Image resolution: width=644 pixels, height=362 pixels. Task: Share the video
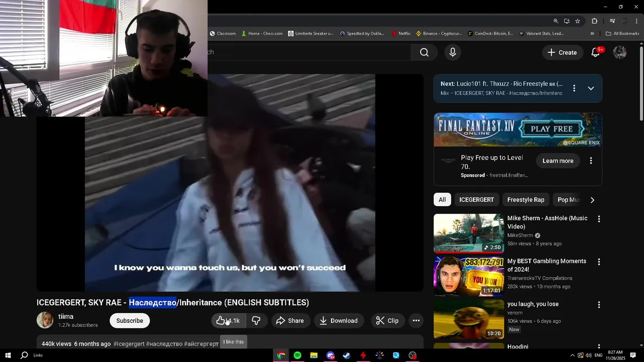point(290,321)
